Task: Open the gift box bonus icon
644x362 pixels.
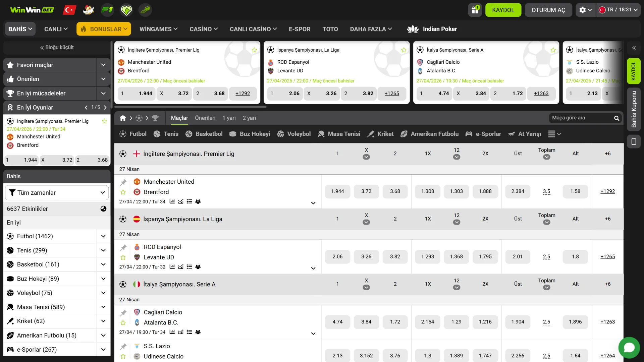Action: pyautogui.click(x=475, y=10)
